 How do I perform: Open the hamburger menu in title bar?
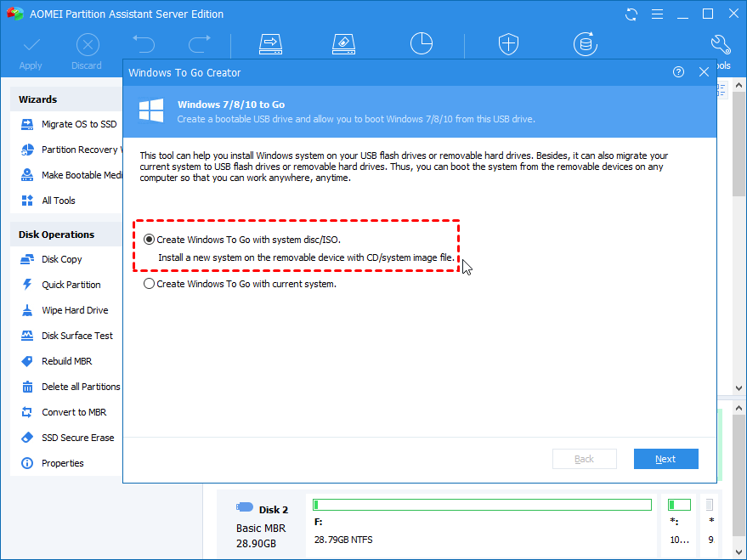click(x=658, y=14)
